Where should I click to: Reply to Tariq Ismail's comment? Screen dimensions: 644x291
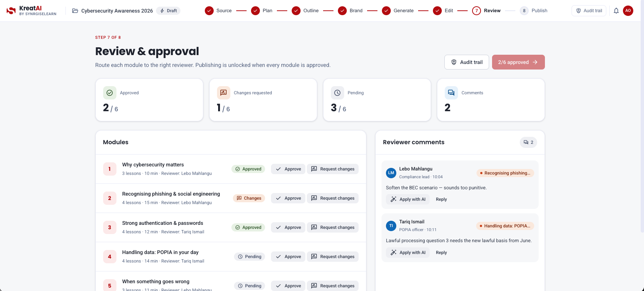tap(441, 253)
